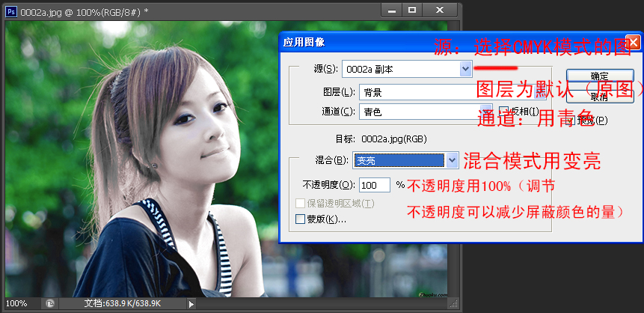Toggle the 预览 preview checkbox
Screen dimensions: 644x313
[x=570, y=120]
